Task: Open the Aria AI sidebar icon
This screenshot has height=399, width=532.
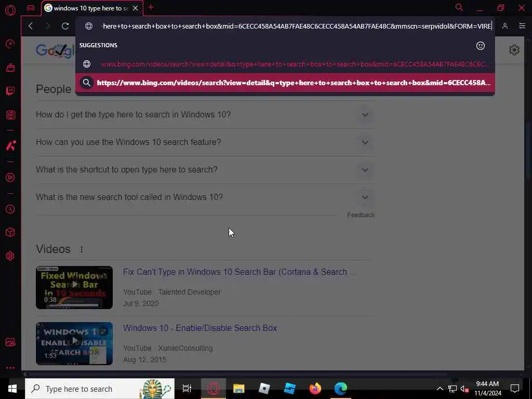Action: (x=10, y=145)
